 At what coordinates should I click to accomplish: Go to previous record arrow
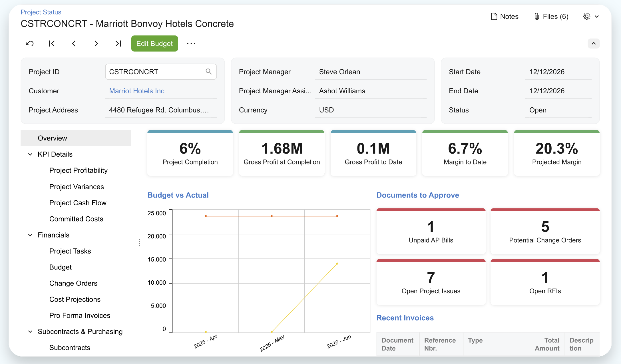coord(74,44)
